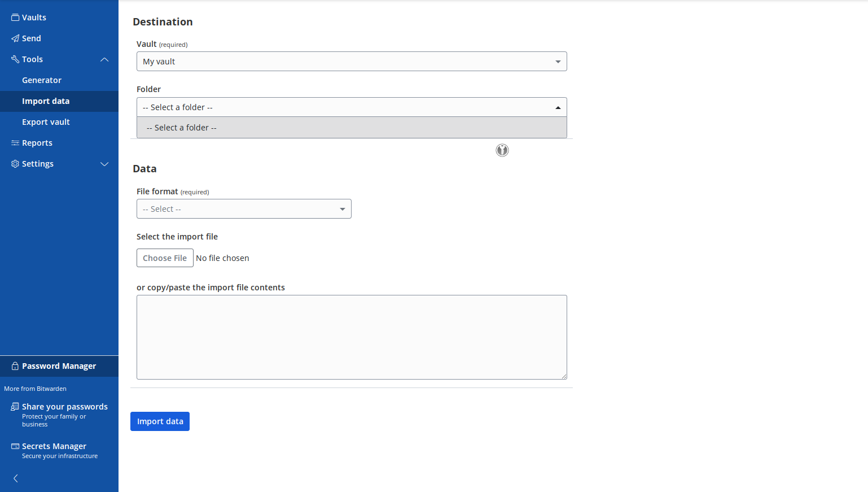Click the import file contents text area
The height and width of the screenshot is (492, 868).
point(352,337)
